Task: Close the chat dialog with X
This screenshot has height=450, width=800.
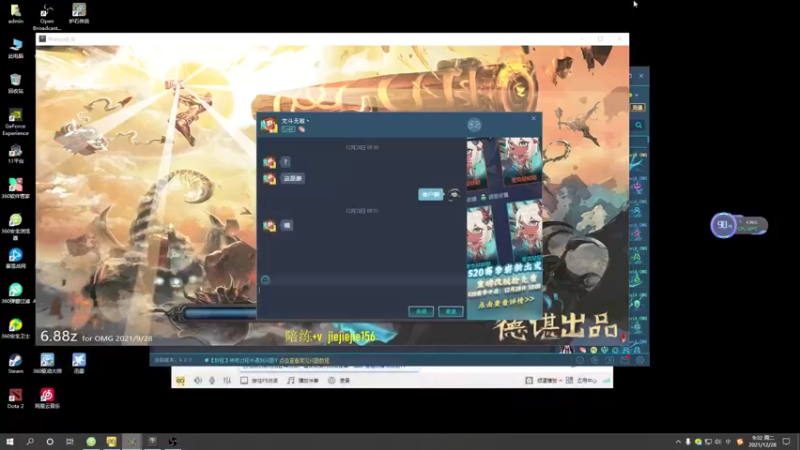Action: pyautogui.click(x=534, y=118)
